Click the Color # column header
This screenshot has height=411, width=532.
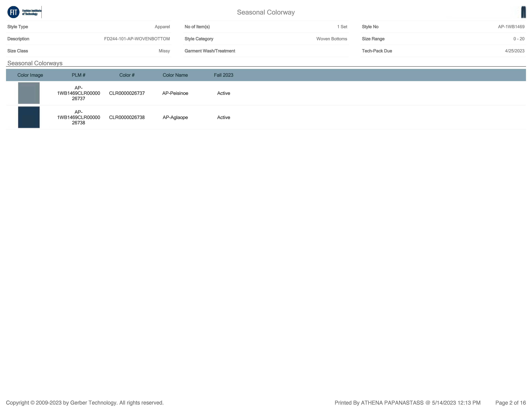tap(127, 75)
